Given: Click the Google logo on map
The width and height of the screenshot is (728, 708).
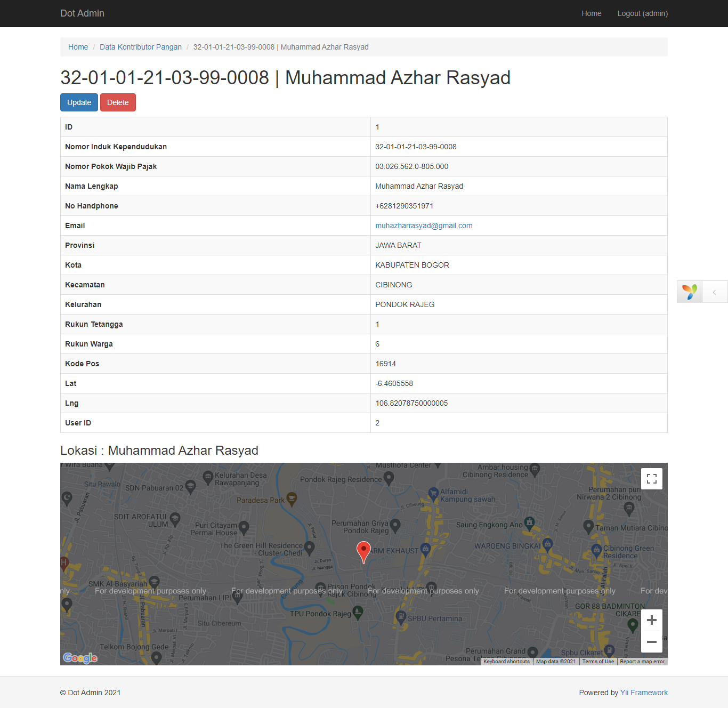Looking at the screenshot, I should [x=80, y=658].
